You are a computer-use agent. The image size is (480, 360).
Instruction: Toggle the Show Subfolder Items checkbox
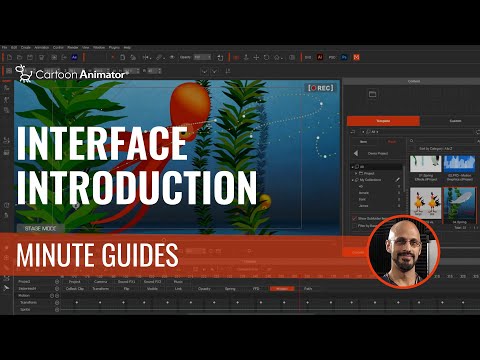click(355, 219)
